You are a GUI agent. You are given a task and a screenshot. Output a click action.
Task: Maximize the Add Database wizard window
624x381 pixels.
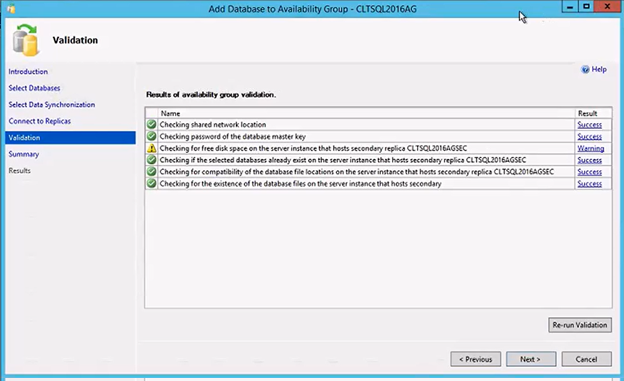pyautogui.click(x=586, y=7)
